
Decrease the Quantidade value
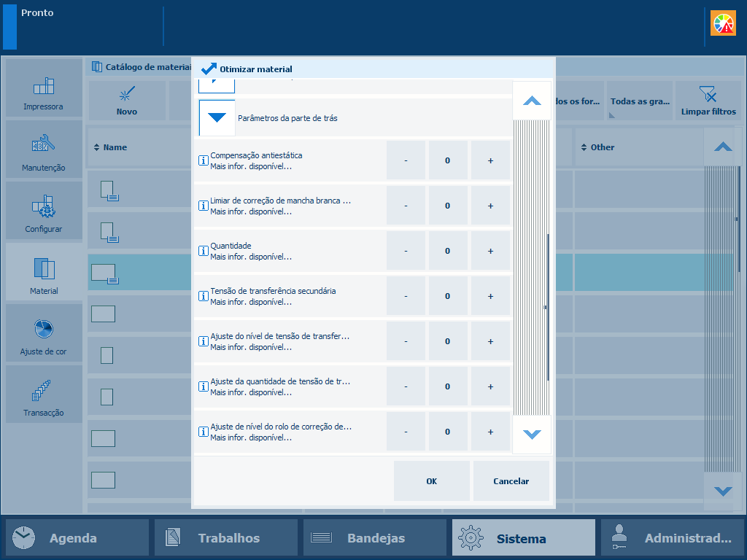406,251
